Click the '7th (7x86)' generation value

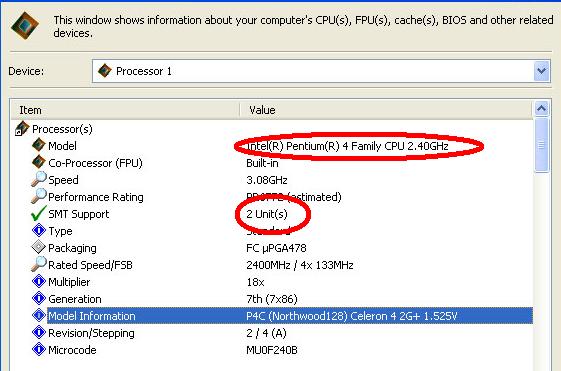tap(272, 299)
